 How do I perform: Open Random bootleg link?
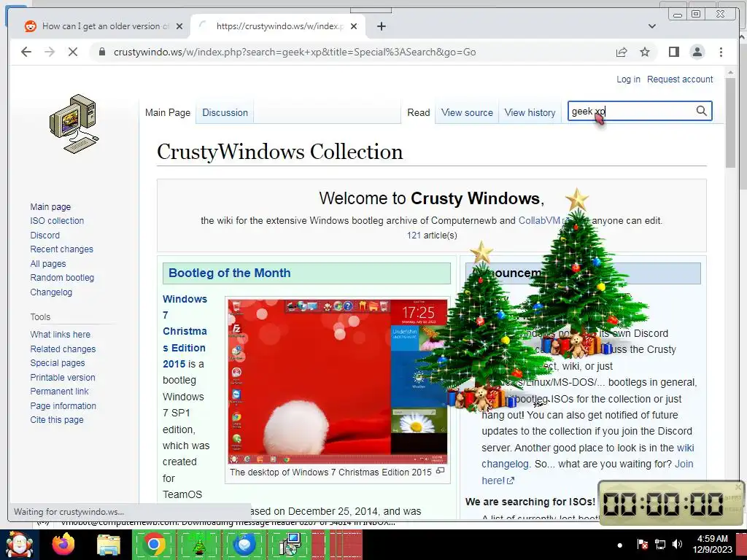pyautogui.click(x=62, y=278)
